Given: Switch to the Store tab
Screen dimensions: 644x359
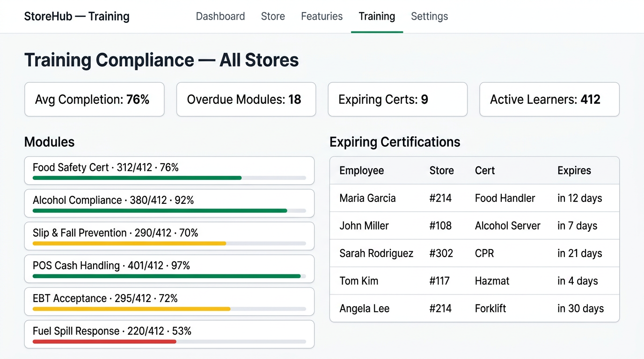Looking at the screenshot, I should coord(273,16).
